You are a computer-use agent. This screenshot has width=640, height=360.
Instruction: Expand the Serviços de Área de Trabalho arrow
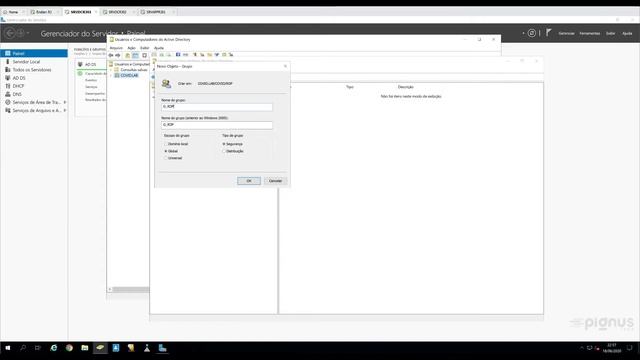pyautogui.click(x=64, y=102)
